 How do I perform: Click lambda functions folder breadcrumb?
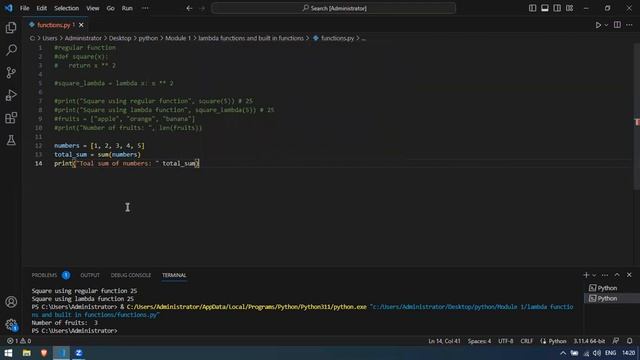click(x=251, y=38)
